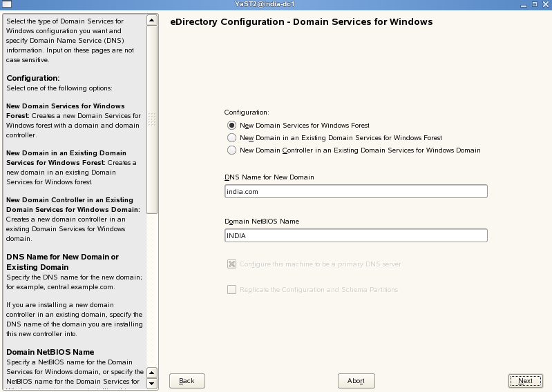Image resolution: width=552 pixels, height=392 pixels.
Task: Click the YaST2@india-dc1 title bar
Action: point(275,5)
